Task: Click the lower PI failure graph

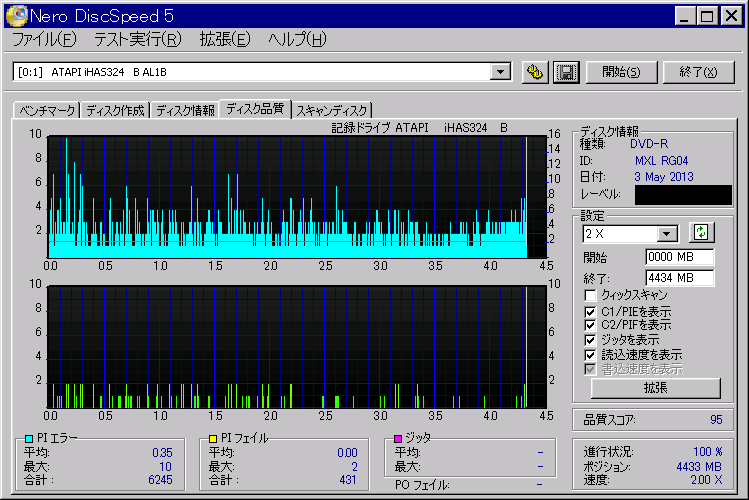Action: (297, 347)
